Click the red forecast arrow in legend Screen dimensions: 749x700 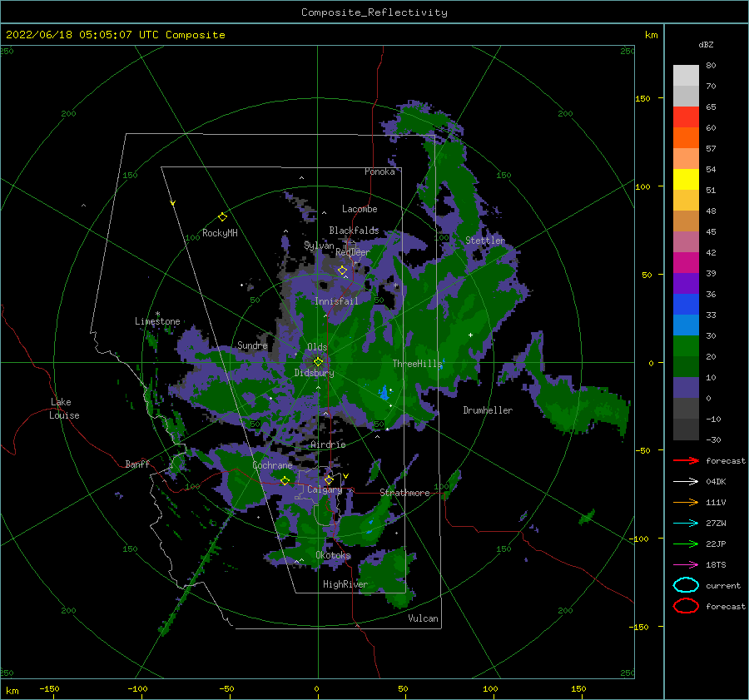686,460
